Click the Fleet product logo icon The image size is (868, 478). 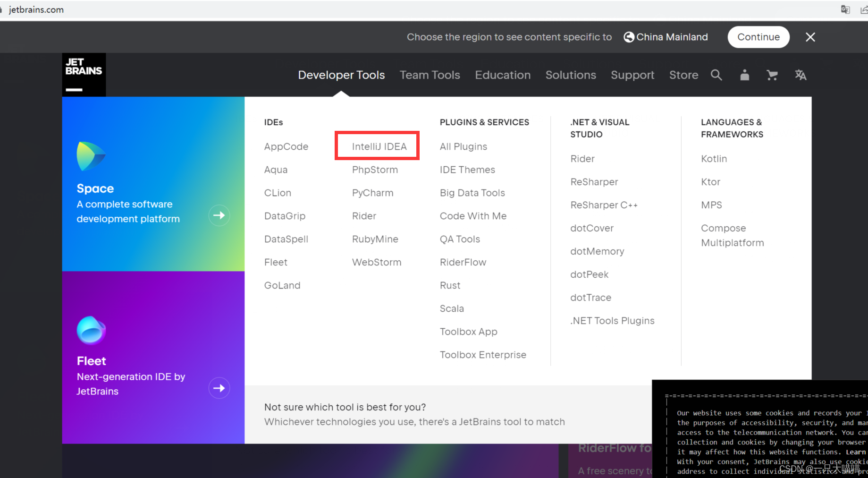pos(91,330)
